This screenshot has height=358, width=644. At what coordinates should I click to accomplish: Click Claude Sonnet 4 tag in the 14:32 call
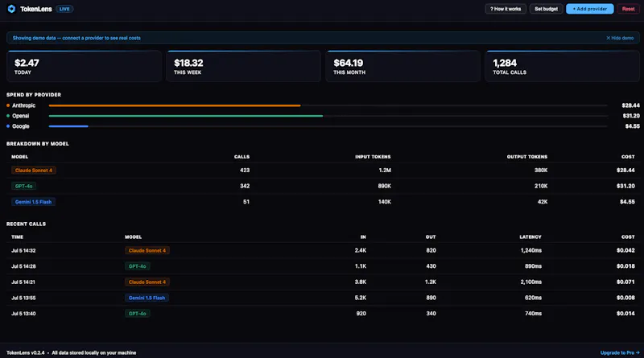coord(147,250)
